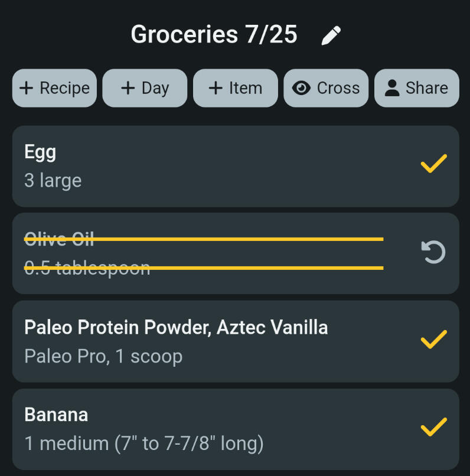
Task: Check off the Banana item
Action: pyautogui.click(x=433, y=427)
